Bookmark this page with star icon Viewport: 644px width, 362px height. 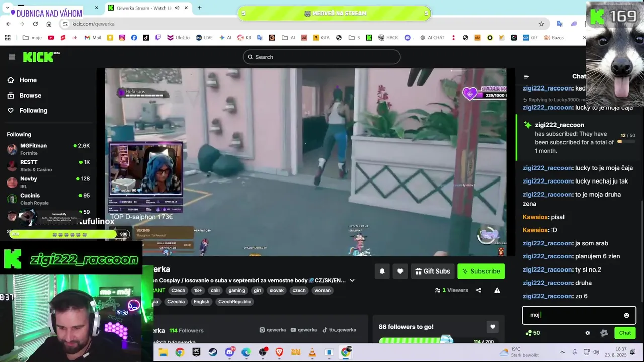pos(541,24)
